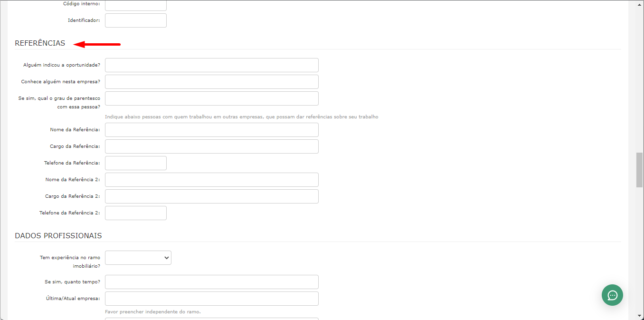Click the 'Cargo da Referência' field
The height and width of the screenshot is (320, 644).
point(212,146)
